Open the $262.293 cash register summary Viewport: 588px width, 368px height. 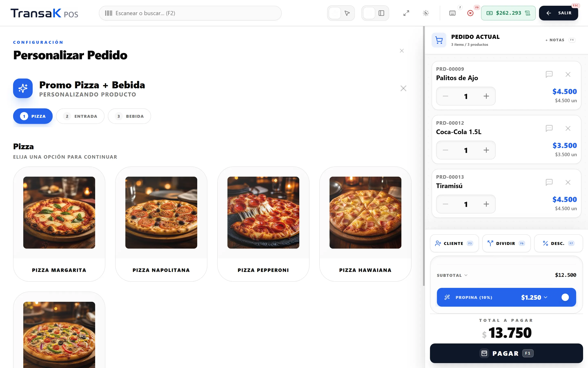508,13
